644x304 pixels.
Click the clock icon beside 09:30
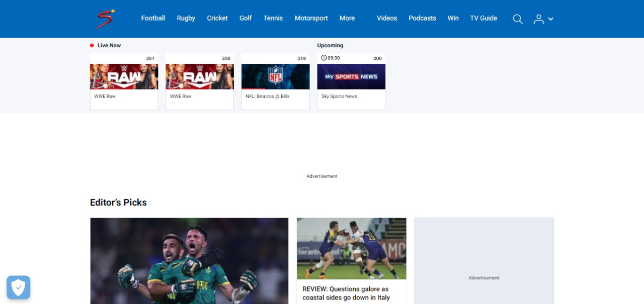coord(324,58)
